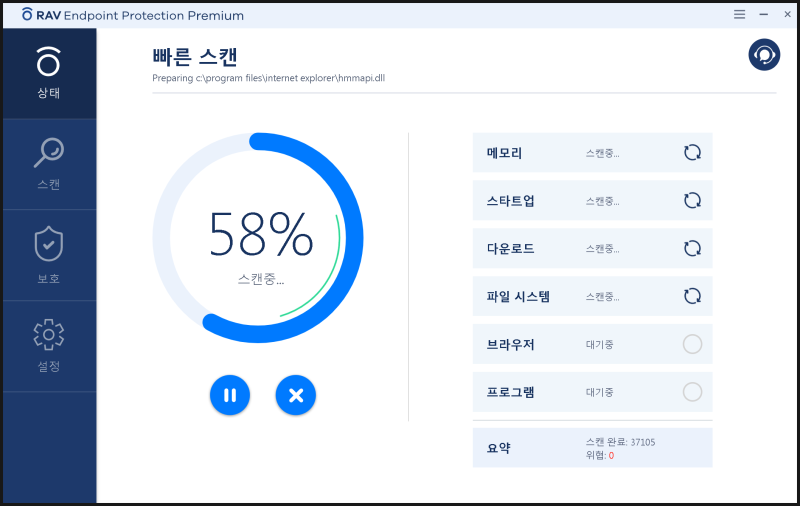800x506 pixels.
Task: Click the RAV logo in title bar
Action: coord(27,15)
